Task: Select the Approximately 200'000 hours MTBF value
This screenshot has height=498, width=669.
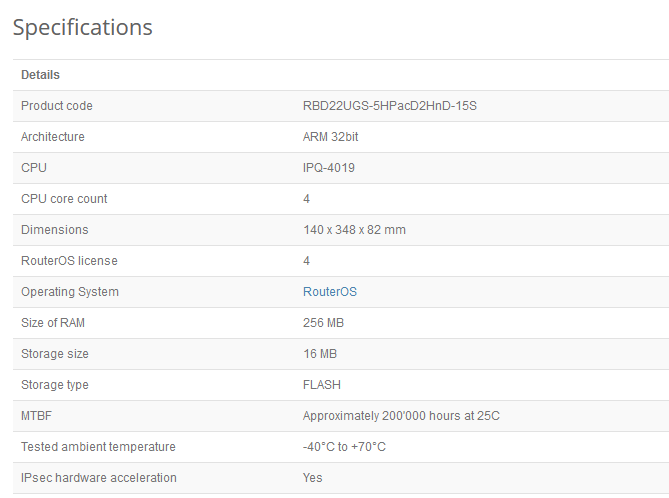Action: click(401, 416)
